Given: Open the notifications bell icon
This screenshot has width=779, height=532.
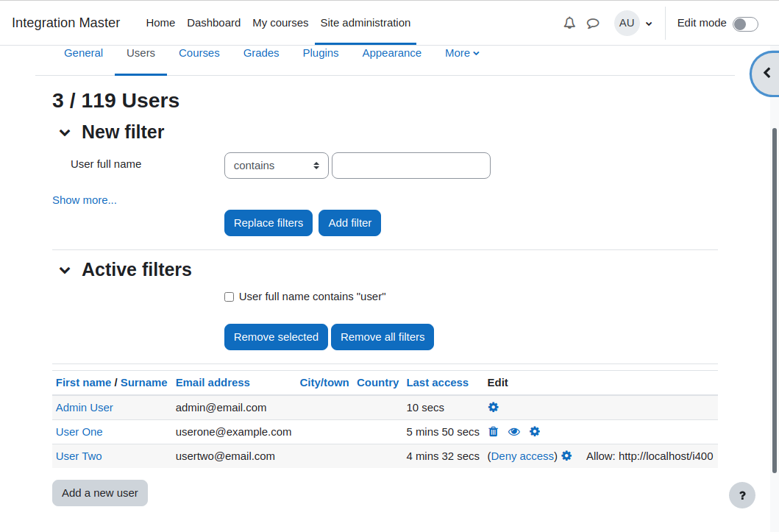Looking at the screenshot, I should (569, 23).
